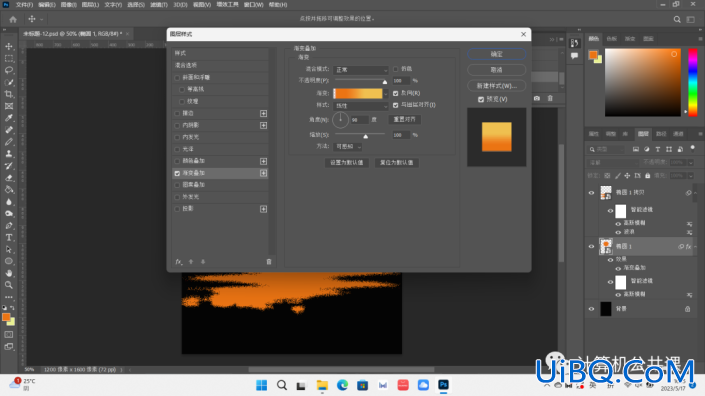The image size is (705, 396).
Task: Click the 确定 OK button
Action: pos(496,54)
